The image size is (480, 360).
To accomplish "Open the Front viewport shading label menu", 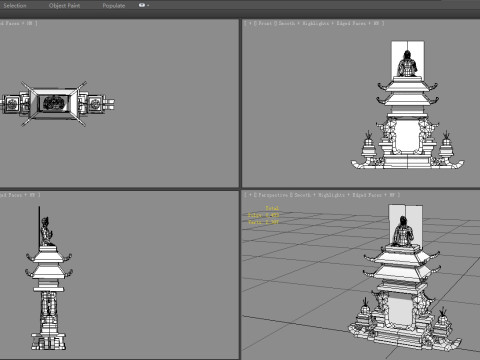I will coord(330,23).
